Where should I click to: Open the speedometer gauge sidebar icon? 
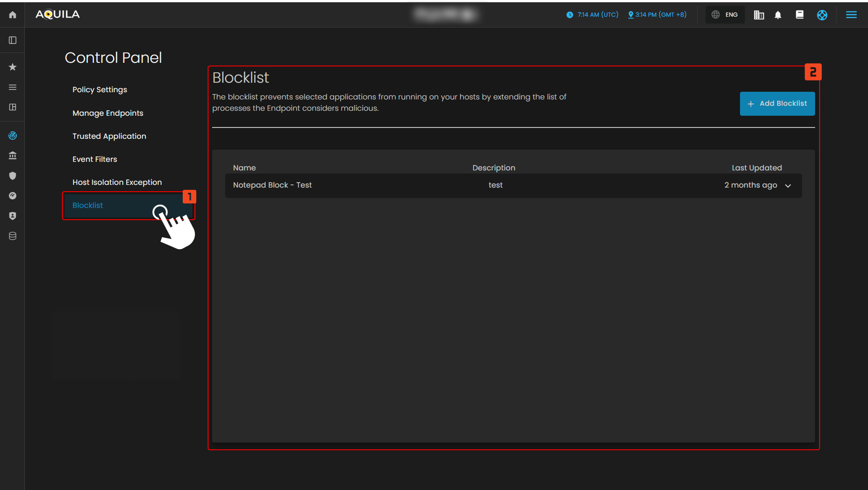13,196
